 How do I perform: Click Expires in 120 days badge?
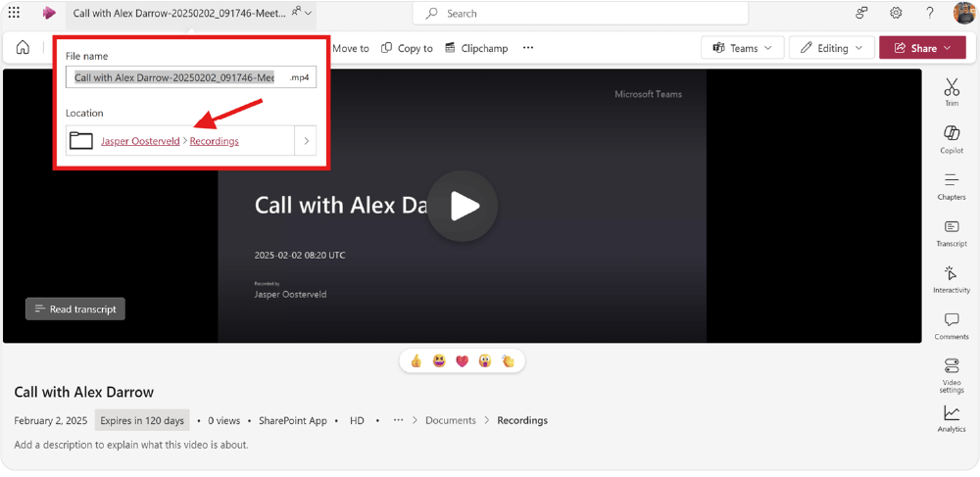point(142,420)
